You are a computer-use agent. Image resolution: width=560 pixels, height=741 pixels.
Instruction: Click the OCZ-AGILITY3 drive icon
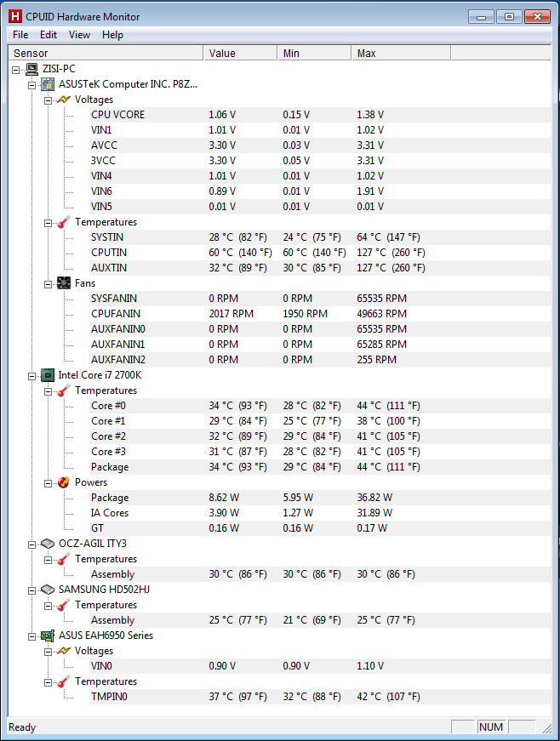(48, 544)
